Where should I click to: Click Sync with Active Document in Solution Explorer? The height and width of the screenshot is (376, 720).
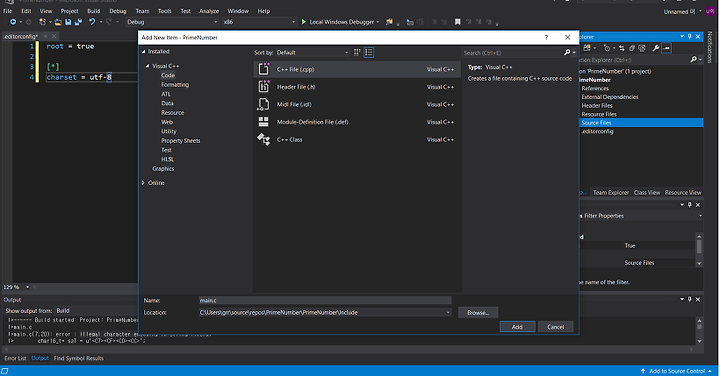(x=621, y=48)
